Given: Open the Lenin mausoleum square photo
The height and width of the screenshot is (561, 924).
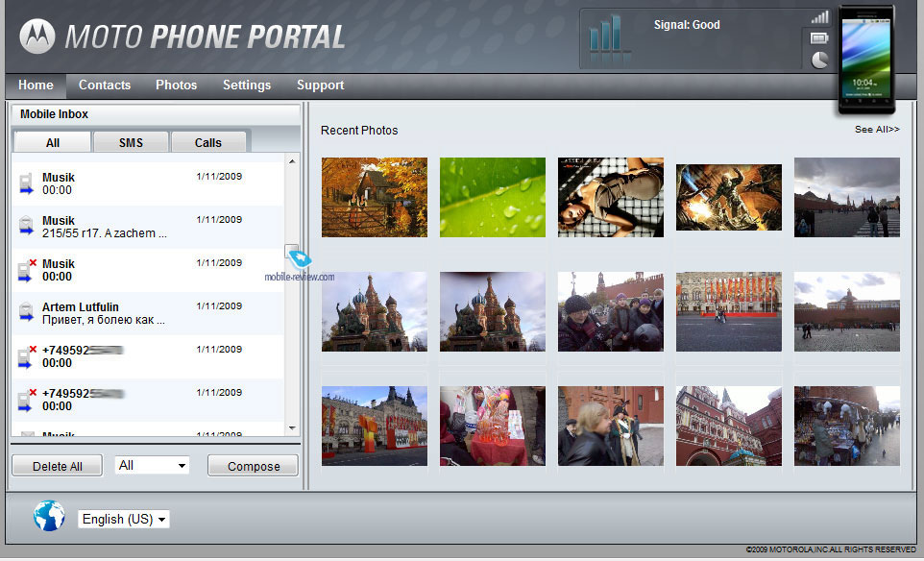Looking at the screenshot, I should [x=847, y=312].
